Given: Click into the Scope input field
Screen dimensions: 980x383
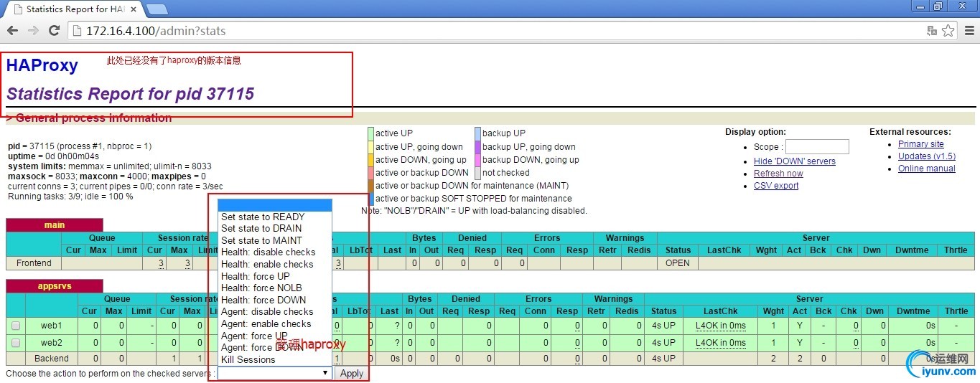Looking at the screenshot, I should click(x=817, y=146).
